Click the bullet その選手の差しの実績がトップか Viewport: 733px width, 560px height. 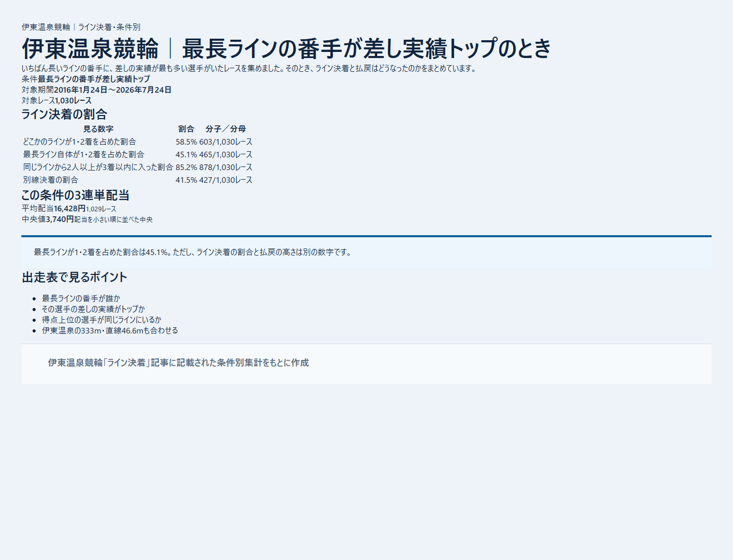tap(93, 309)
